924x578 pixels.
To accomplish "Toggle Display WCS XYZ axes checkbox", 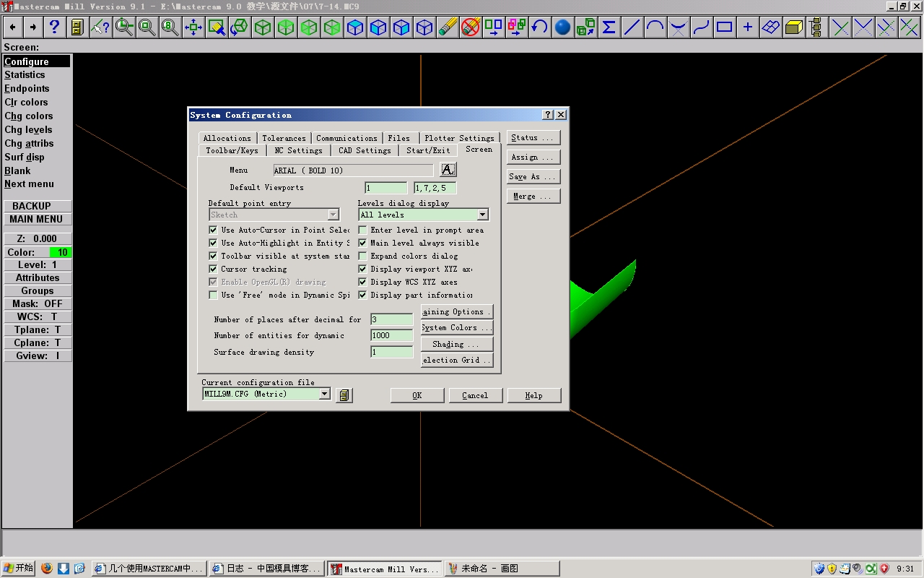I will pos(362,282).
